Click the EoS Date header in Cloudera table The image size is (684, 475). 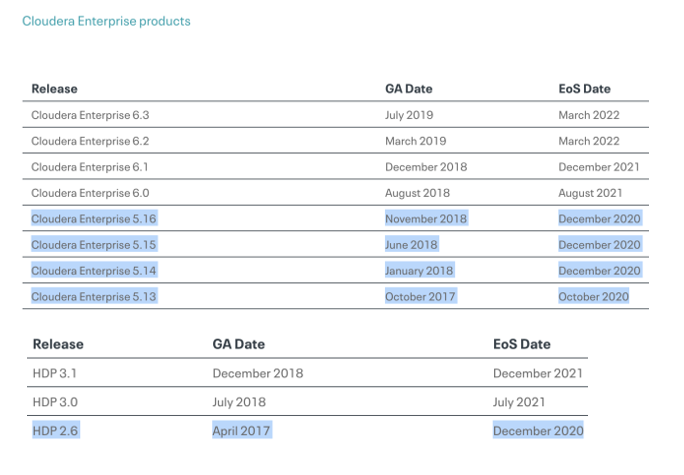[584, 89]
